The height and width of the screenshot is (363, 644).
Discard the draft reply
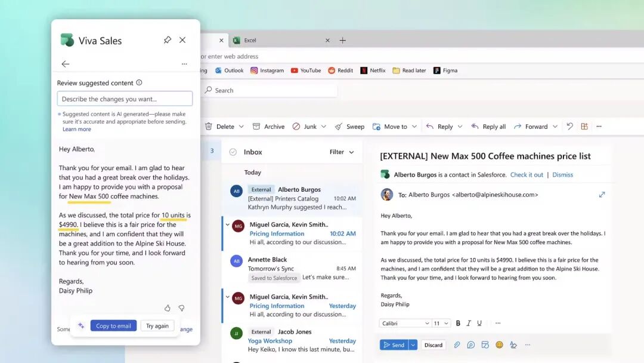point(434,345)
